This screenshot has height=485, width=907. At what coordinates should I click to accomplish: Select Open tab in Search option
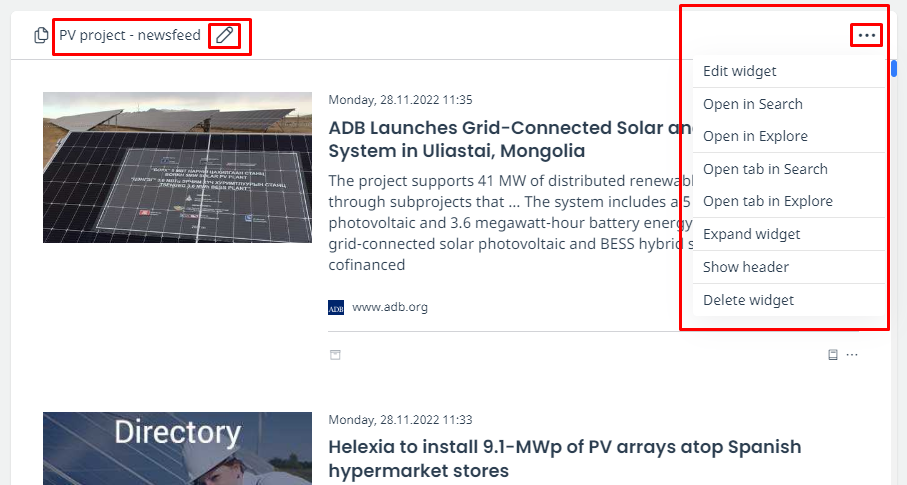coord(765,169)
